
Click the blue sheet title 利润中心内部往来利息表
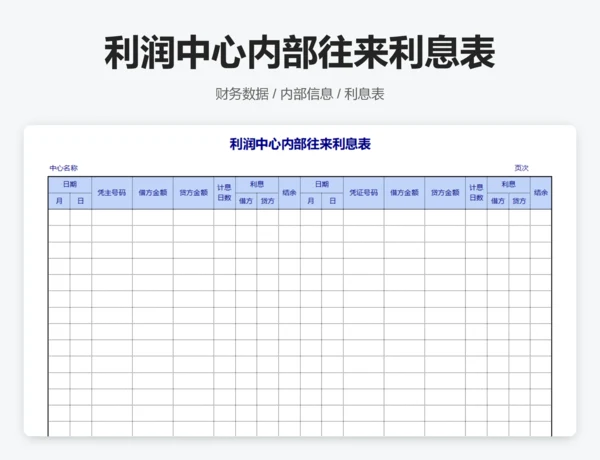pos(300,144)
